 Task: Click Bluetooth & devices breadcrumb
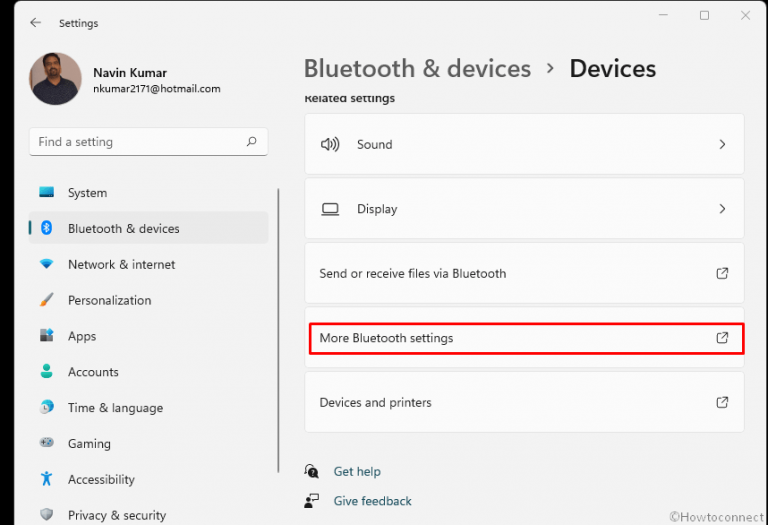(x=417, y=68)
